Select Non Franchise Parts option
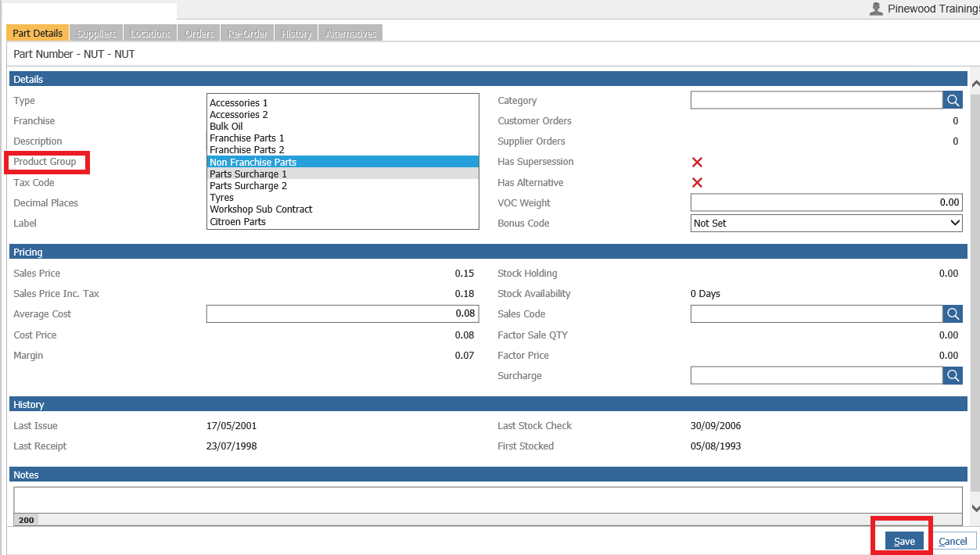 [343, 162]
